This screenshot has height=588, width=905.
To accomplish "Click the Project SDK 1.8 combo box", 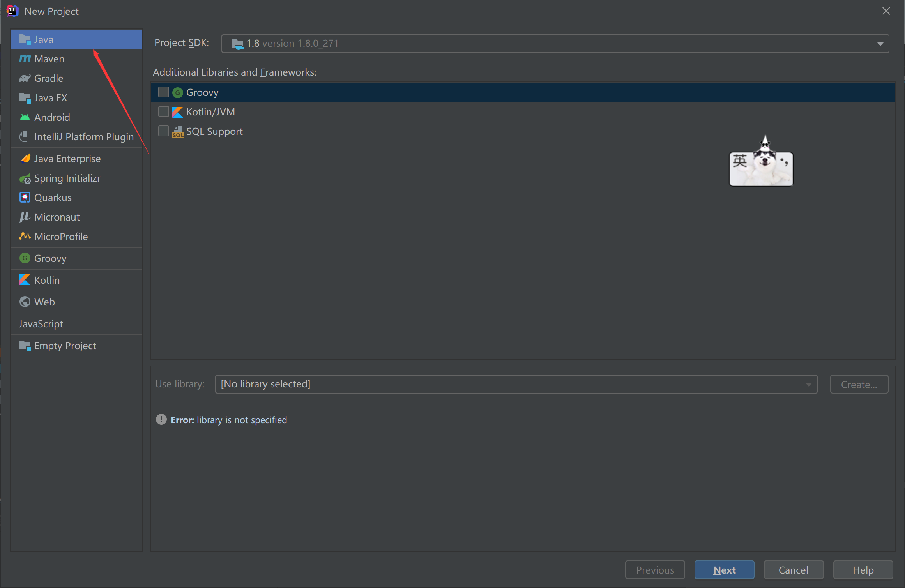I will pyautogui.click(x=546, y=44).
